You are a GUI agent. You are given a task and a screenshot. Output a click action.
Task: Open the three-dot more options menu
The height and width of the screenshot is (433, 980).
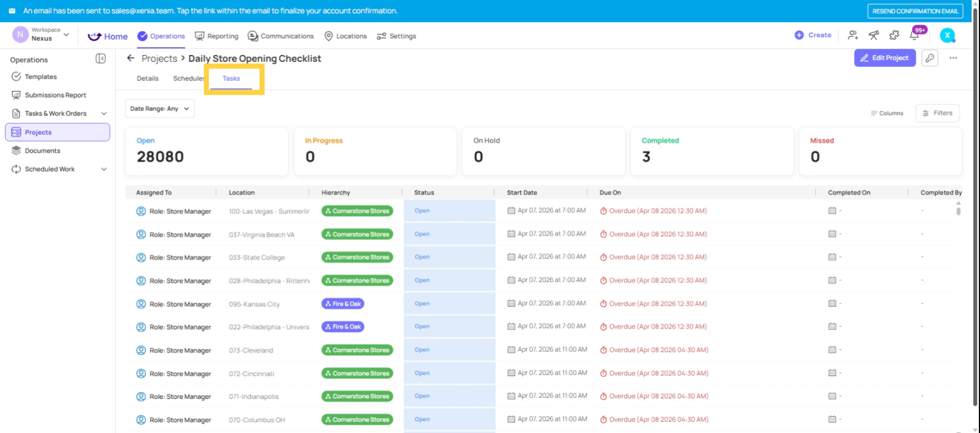tap(953, 58)
